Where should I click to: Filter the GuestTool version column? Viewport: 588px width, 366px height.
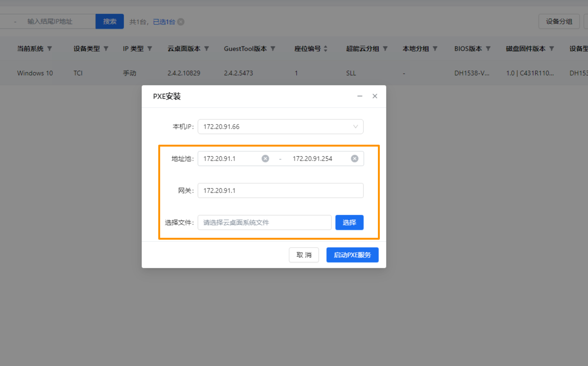[273, 49]
